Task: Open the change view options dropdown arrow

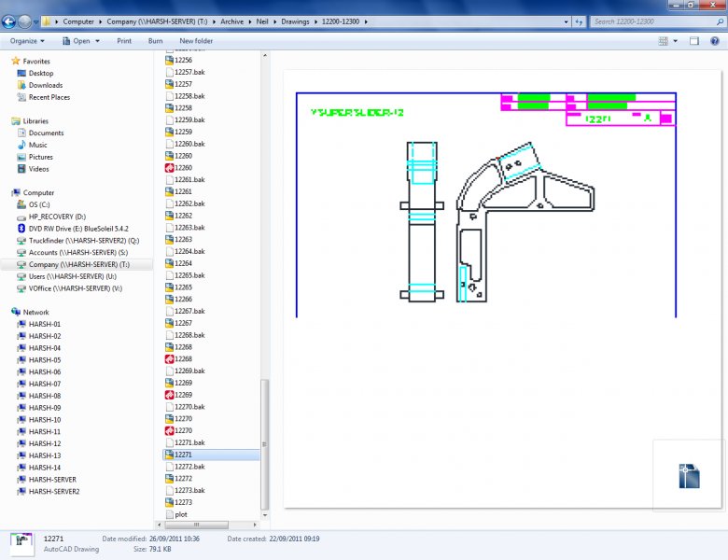Action: [675, 41]
